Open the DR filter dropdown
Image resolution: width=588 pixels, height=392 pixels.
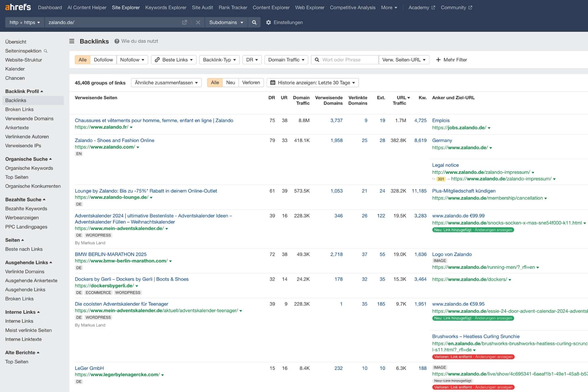[252, 60]
